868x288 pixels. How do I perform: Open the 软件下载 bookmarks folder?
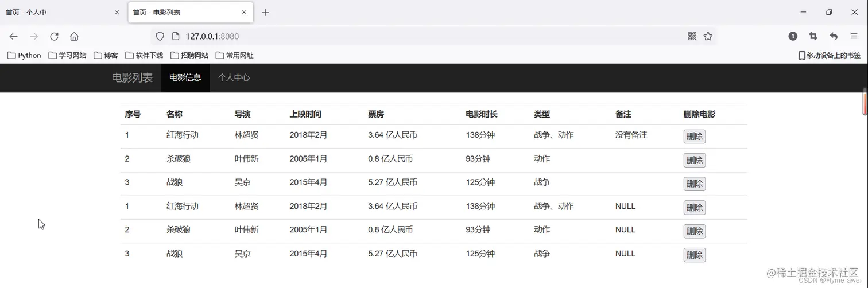(144, 55)
